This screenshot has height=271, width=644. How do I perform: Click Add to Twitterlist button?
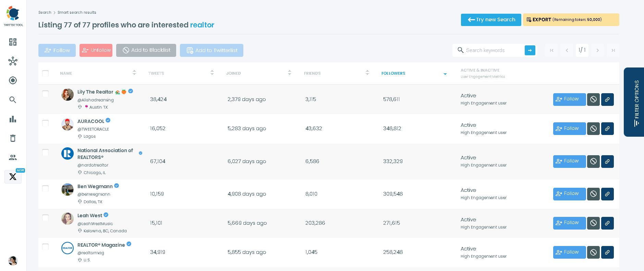pos(211,50)
